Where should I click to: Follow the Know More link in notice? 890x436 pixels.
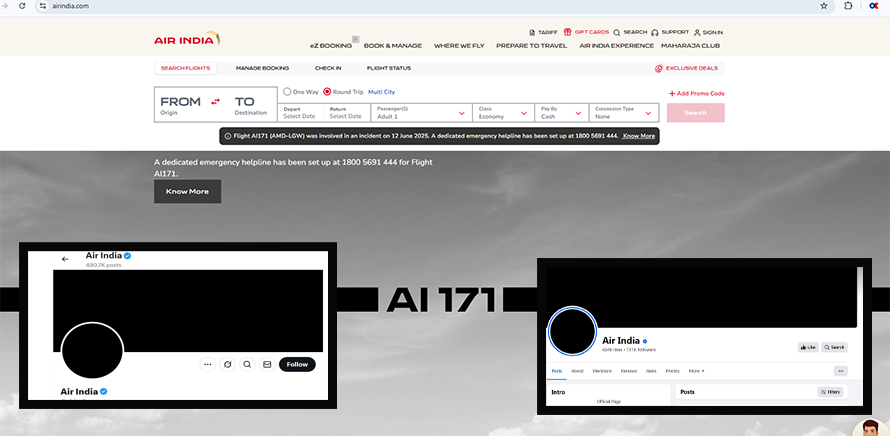click(x=639, y=136)
